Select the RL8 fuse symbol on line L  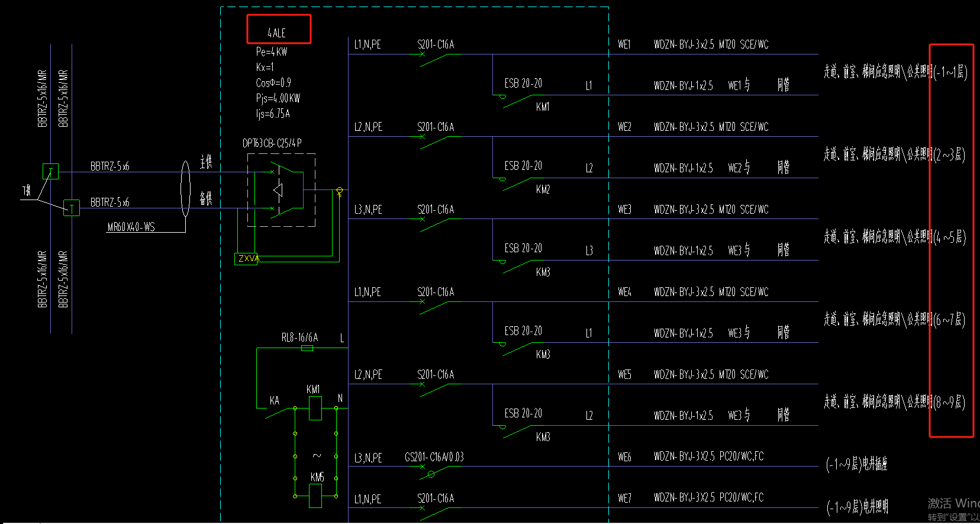point(307,348)
